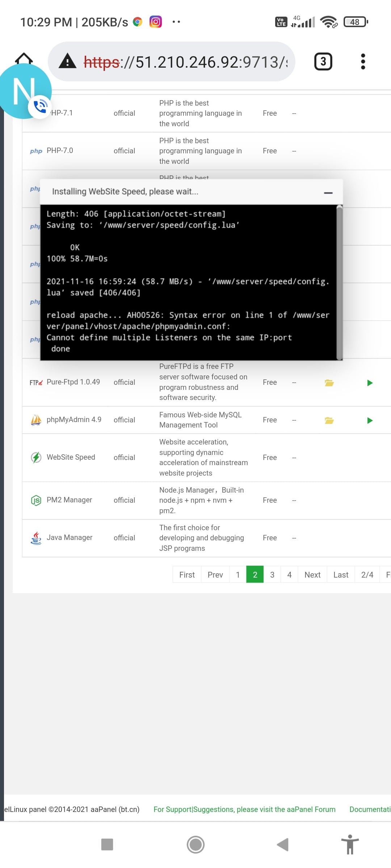Select the Java Manager name
Screen dimensions: 391x868
pyautogui.click(x=70, y=537)
